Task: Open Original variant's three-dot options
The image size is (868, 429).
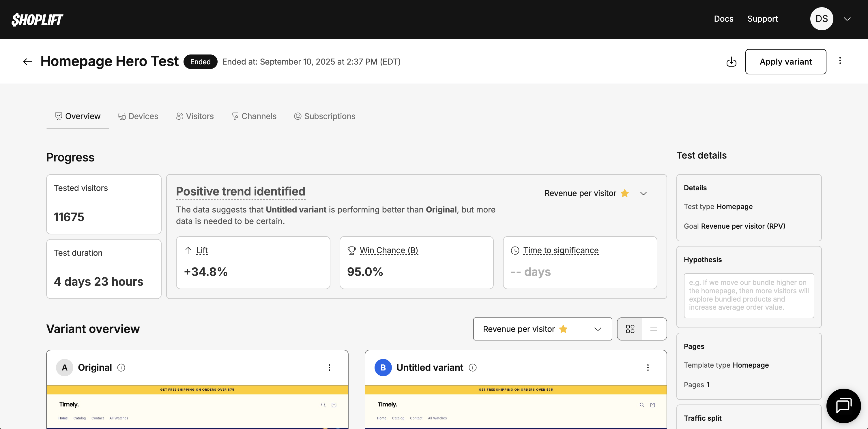Action: [x=329, y=367]
